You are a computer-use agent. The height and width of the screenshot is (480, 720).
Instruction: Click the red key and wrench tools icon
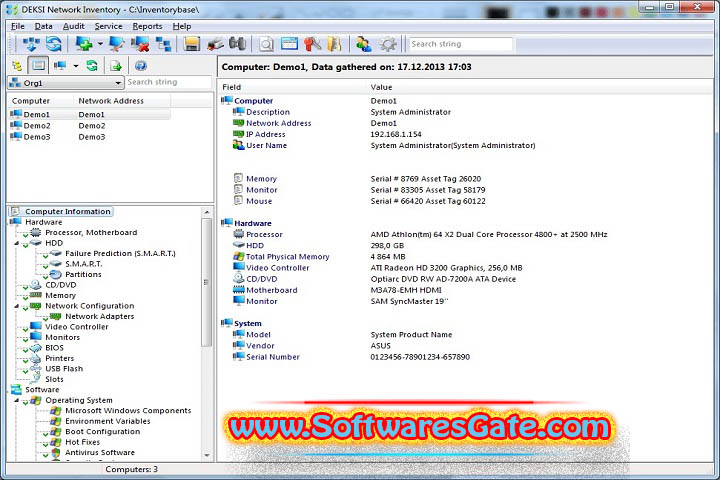pos(313,44)
